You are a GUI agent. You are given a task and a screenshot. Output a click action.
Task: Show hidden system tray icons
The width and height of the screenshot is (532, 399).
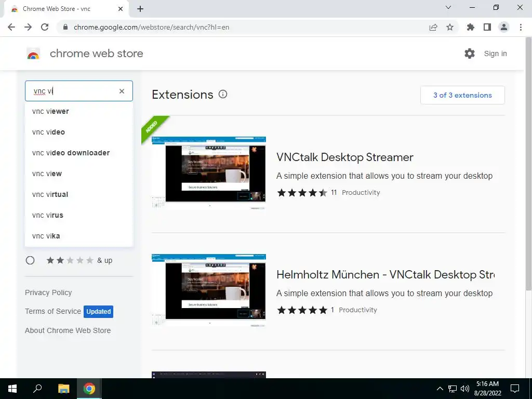point(440,389)
